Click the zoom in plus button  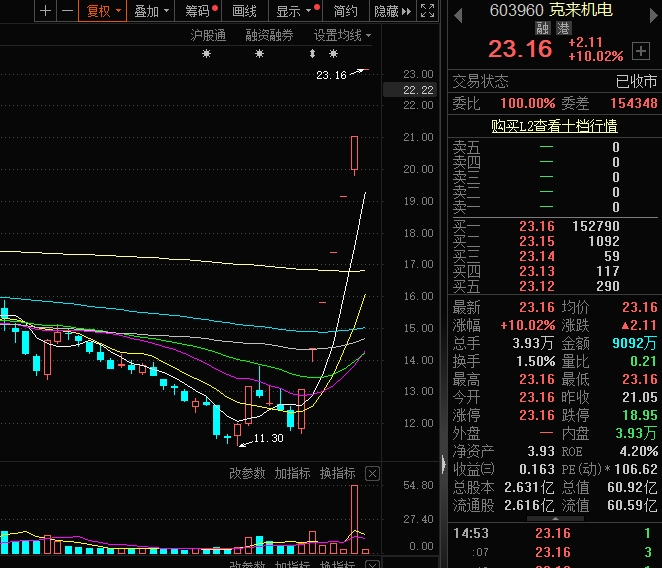45,11
